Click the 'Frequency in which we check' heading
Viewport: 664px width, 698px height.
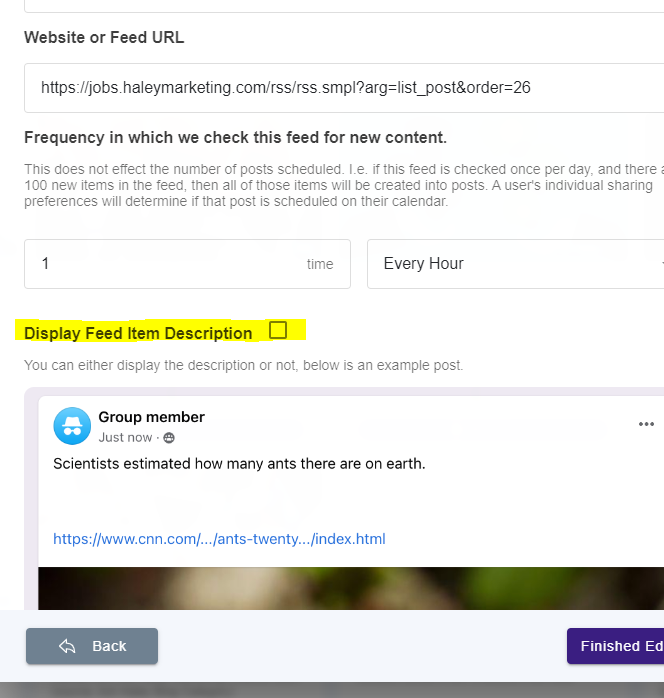pos(235,138)
